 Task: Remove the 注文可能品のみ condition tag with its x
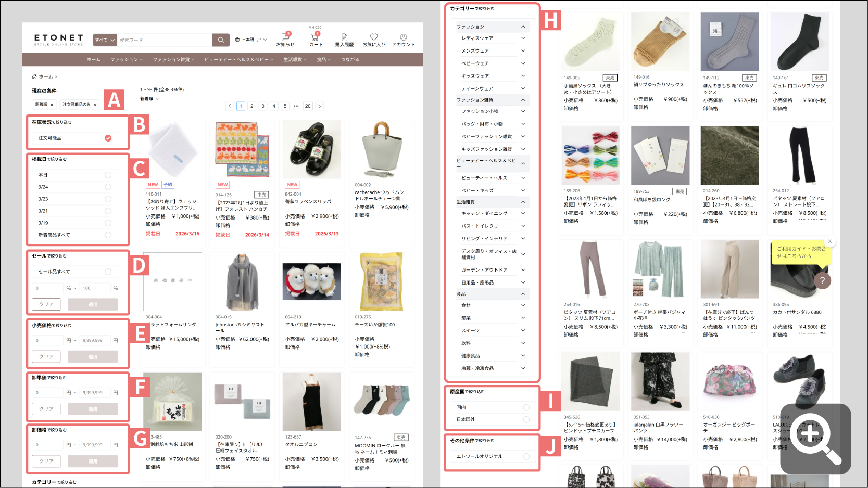95,105
